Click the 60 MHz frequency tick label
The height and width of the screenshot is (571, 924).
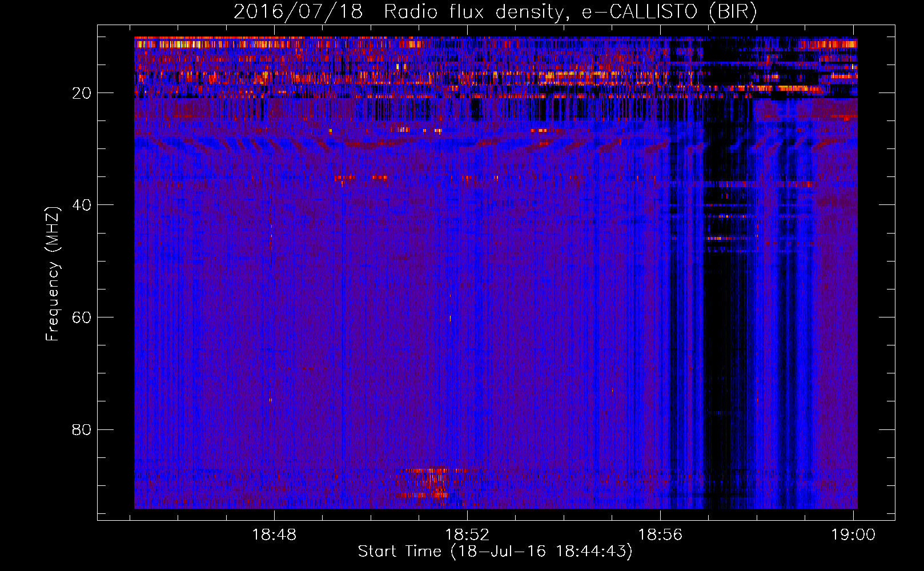[x=82, y=317]
